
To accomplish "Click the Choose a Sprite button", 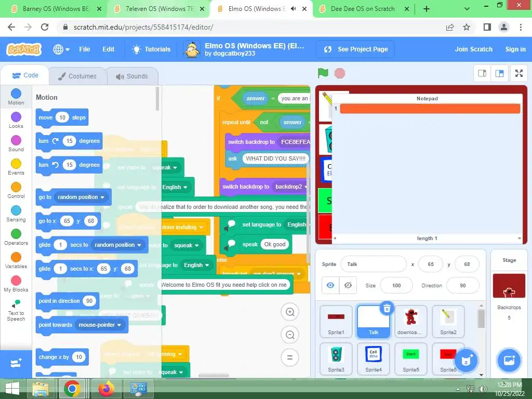I will point(466,361).
